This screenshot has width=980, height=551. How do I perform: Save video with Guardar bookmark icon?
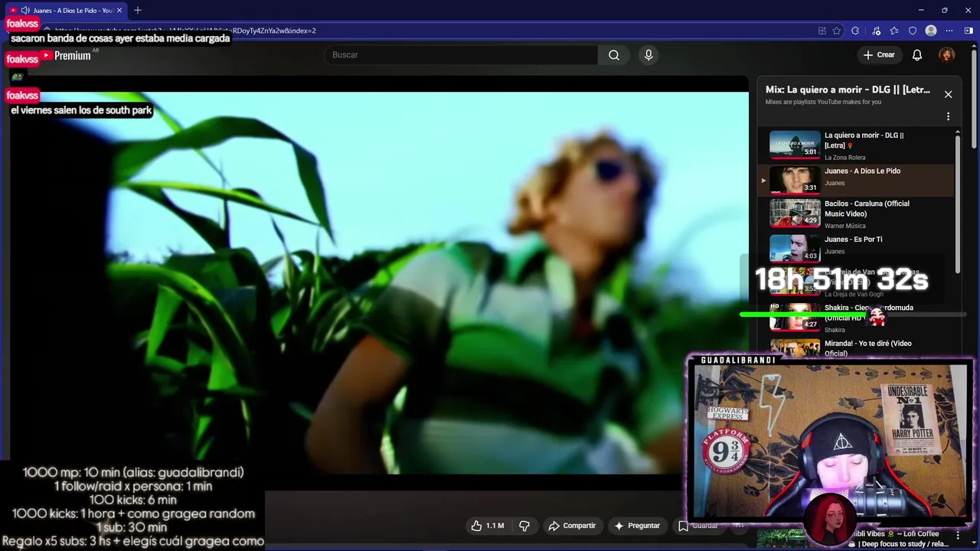(683, 526)
